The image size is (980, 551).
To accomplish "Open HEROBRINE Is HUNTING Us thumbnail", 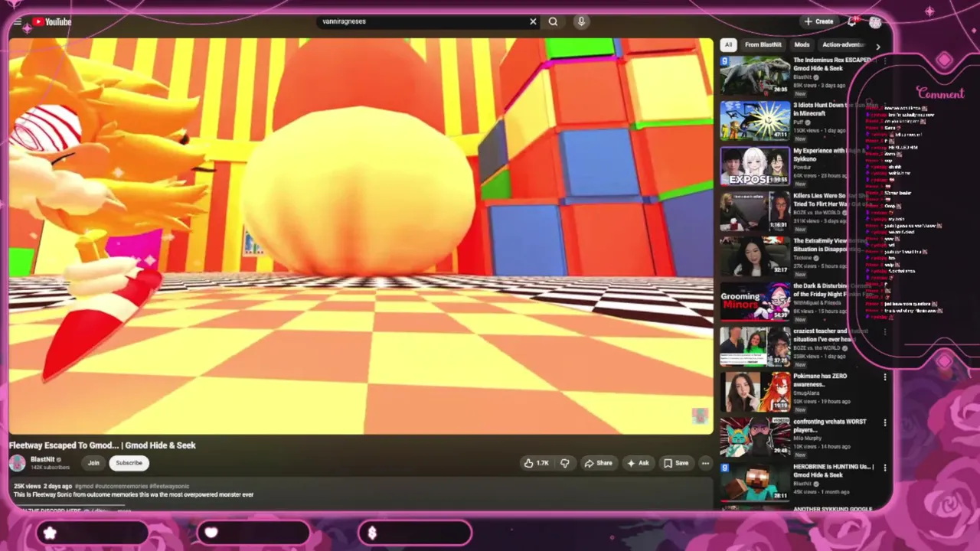I will 755,481.
